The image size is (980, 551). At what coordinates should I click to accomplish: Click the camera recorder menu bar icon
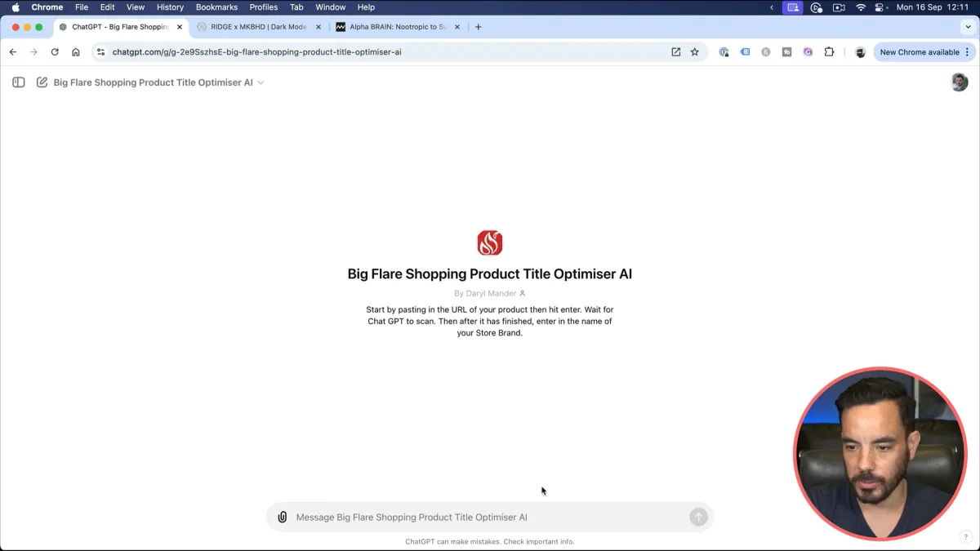coord(839,7)
